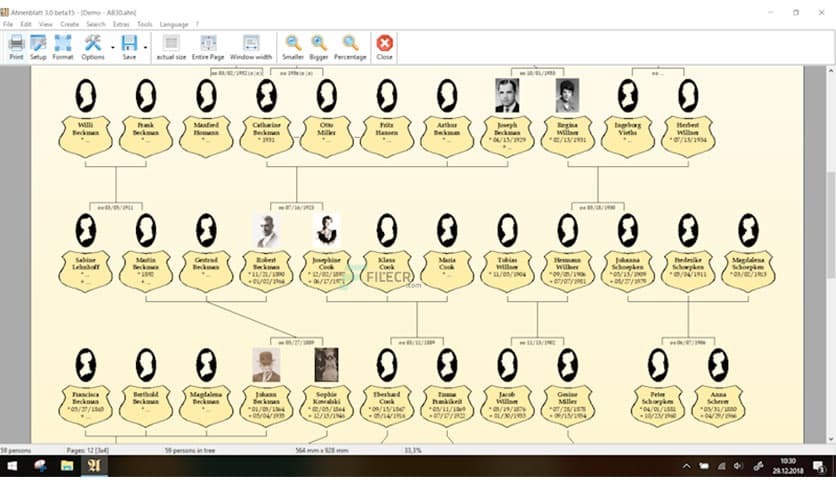Click silhouette above Ingeborg Vieths
This screenshot has height=484, width=836.
(x=628, y=96)
